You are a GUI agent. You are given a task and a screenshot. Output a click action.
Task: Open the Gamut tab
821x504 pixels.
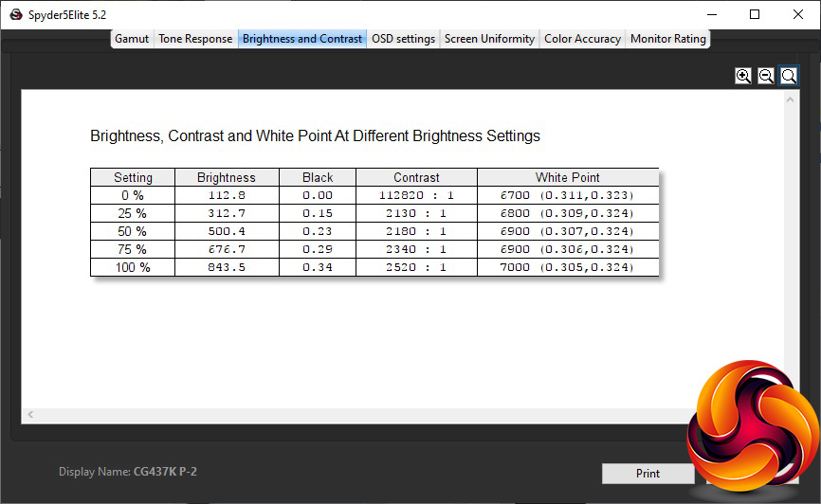point(132,39)
